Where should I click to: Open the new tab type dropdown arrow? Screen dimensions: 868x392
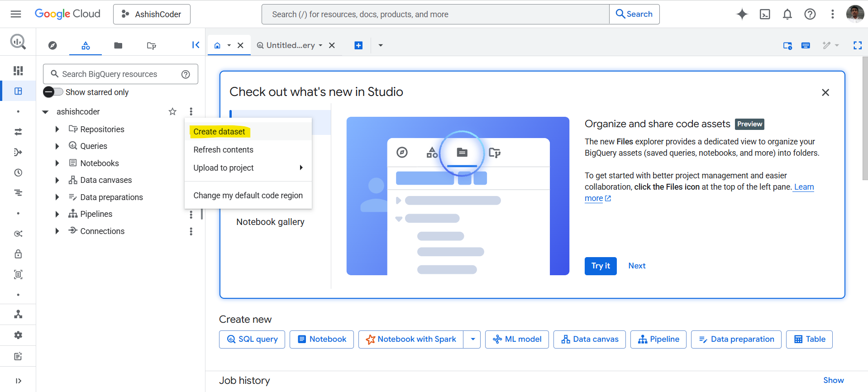pyautogui.click(x=381, y=45)
